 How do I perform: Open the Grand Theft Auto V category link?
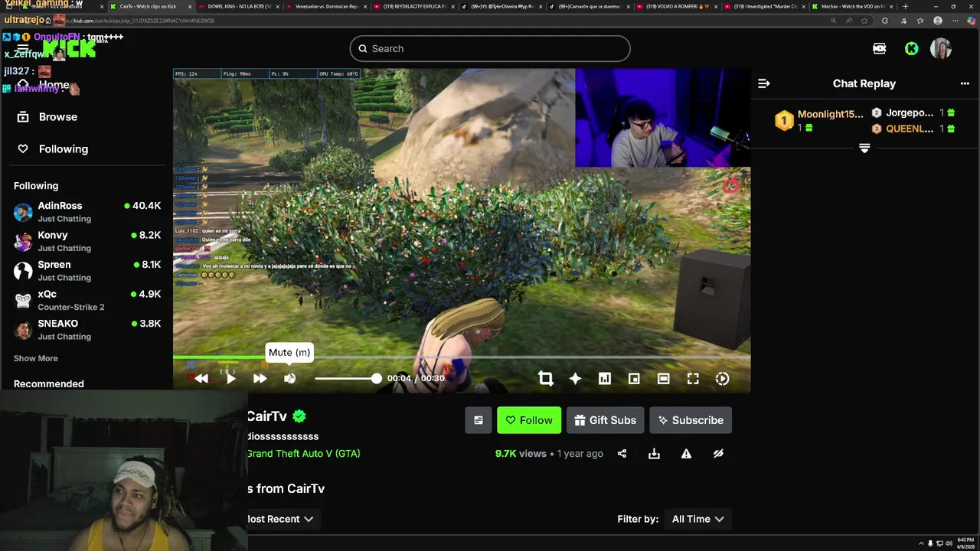pyautogui.click(x=303, y=453)
